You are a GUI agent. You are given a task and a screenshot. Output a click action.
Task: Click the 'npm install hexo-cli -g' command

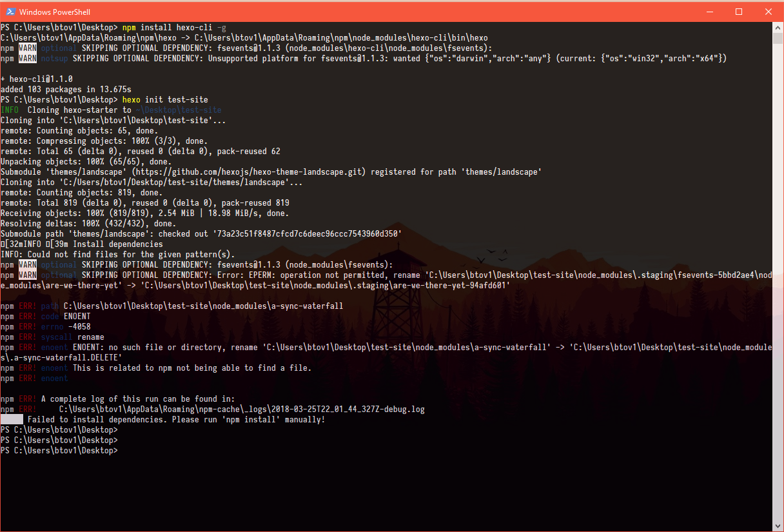point(174,28)
